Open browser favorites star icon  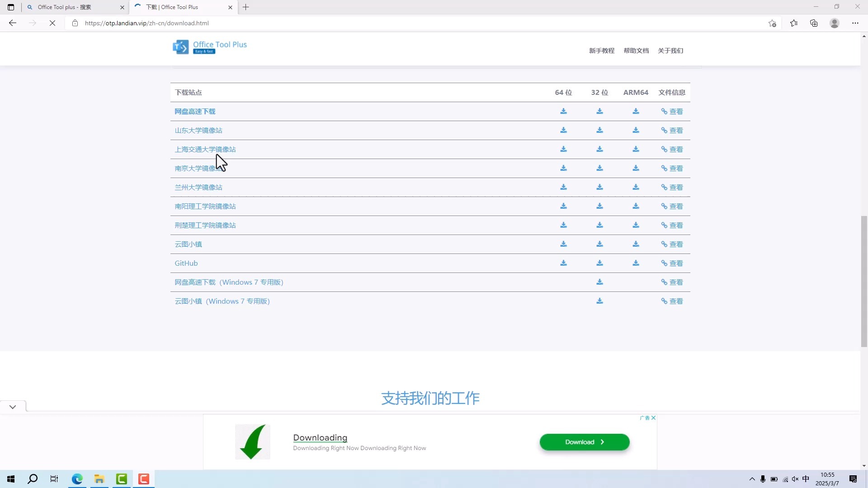[x=794, y=23]
